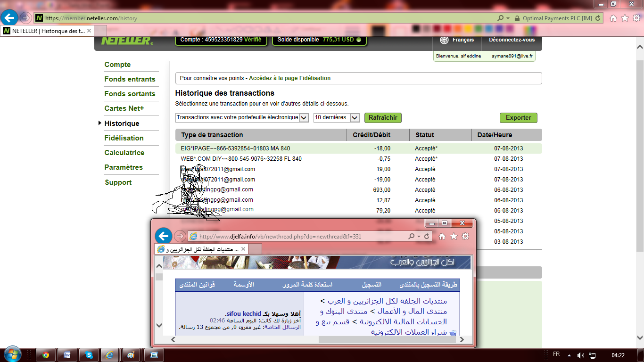Click search magnifier in the djelfa.info address bar

coord(411,236)
